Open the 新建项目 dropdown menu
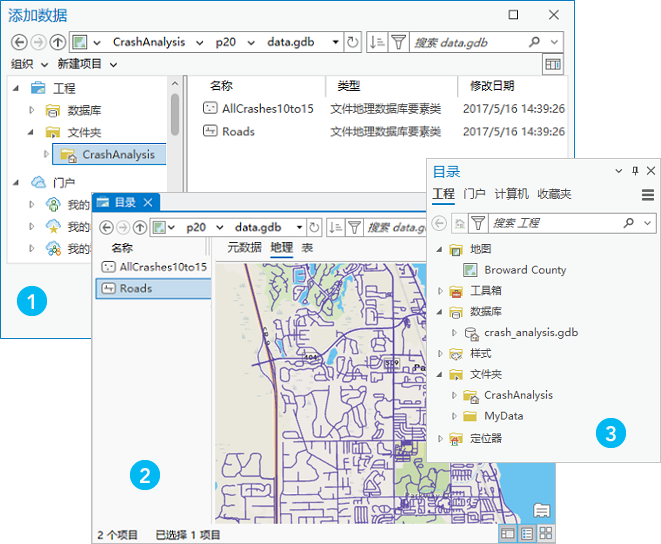 point(86,64)
